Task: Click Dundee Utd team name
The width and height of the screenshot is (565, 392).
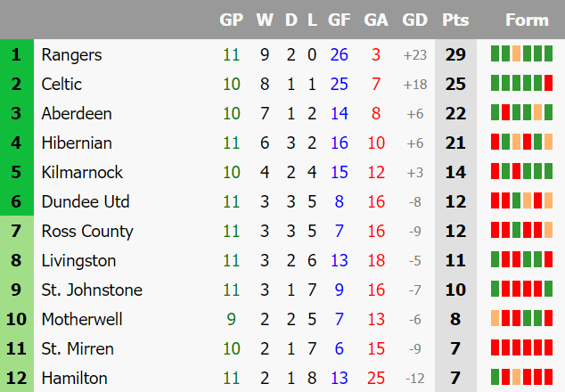Action: [x=86, y=201]
